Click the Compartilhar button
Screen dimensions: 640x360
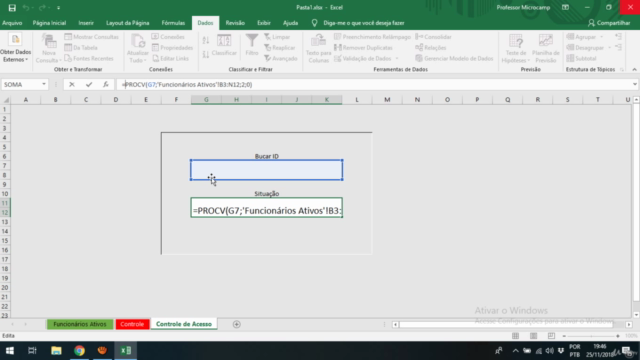coord(609,23)
